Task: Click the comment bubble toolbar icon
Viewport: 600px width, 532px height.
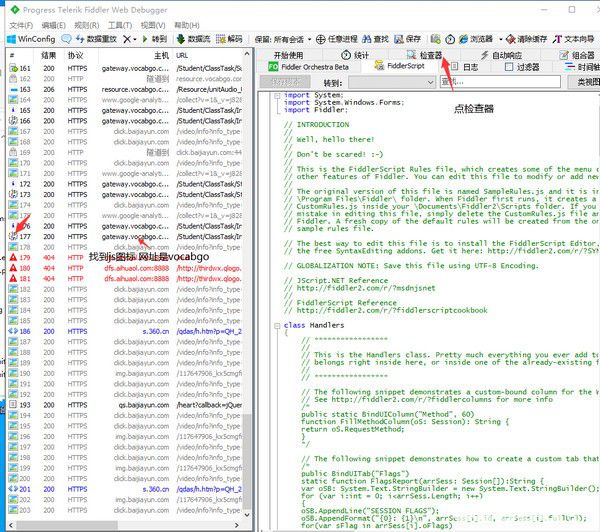Action: [66, 39]
